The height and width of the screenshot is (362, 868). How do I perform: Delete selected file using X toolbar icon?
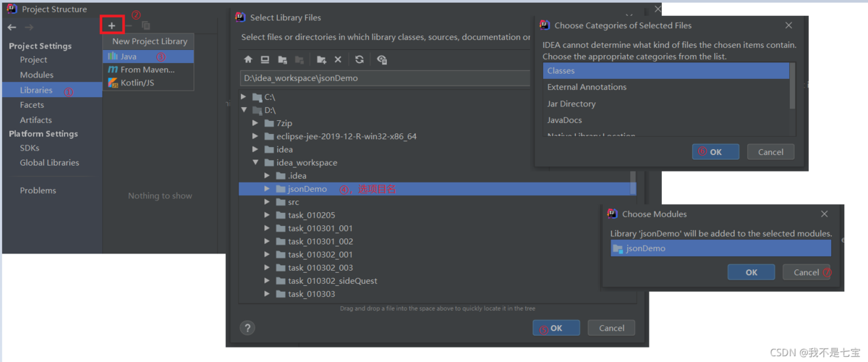338,59
